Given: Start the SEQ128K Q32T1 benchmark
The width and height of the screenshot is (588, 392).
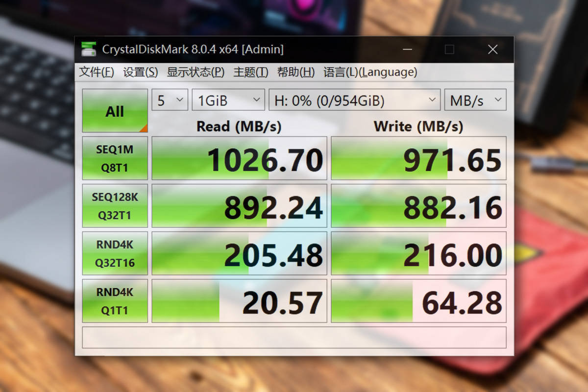Looking at the screenshot, I should (x=115, y=205).
